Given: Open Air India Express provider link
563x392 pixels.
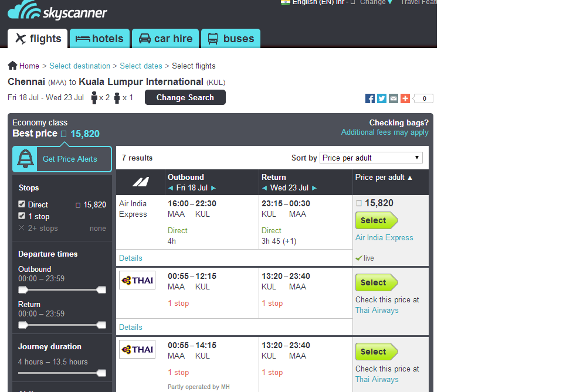Looking at the screenshot, I should pyautogui.click(x=384, y=237).
